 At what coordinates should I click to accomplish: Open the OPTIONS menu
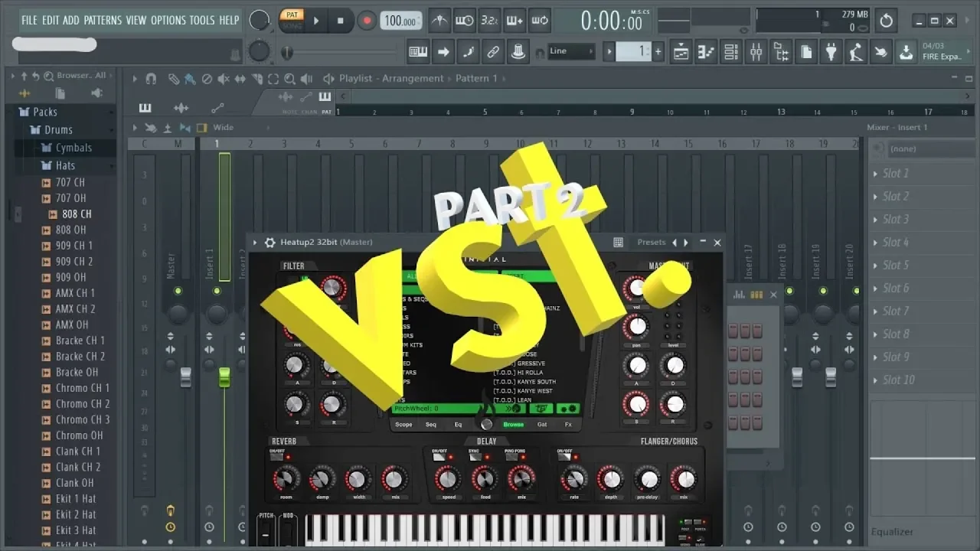(168, 20)
